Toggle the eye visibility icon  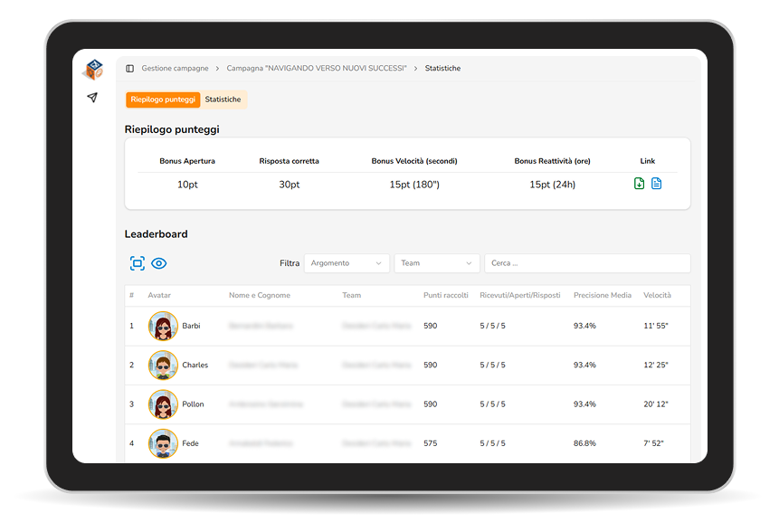click(x=159, y=263)
